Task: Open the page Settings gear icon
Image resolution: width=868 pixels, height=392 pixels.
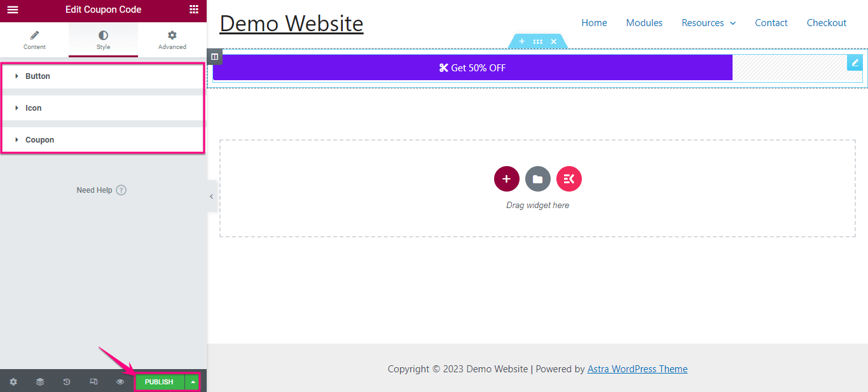Action: 13,381
